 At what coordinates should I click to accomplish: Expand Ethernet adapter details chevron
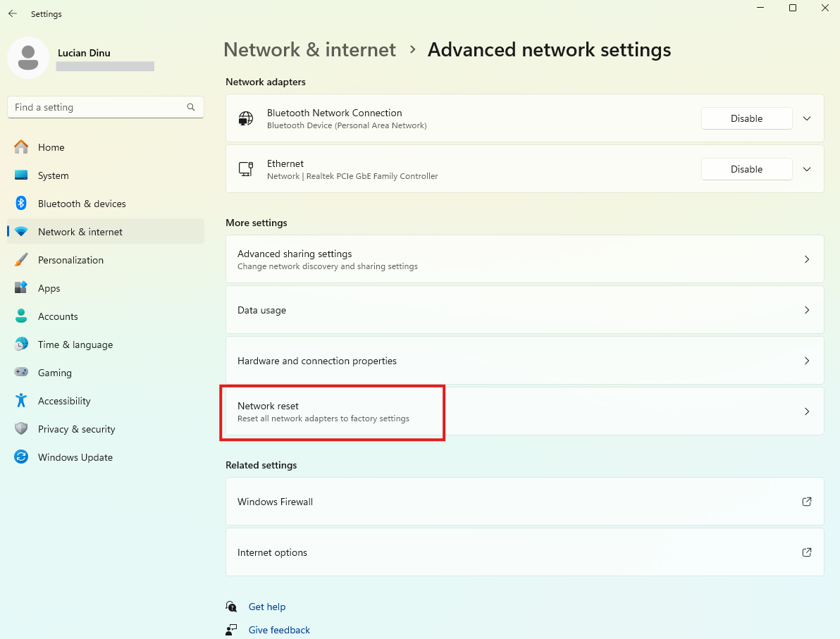pyautogui.click(x=807, y=169)
